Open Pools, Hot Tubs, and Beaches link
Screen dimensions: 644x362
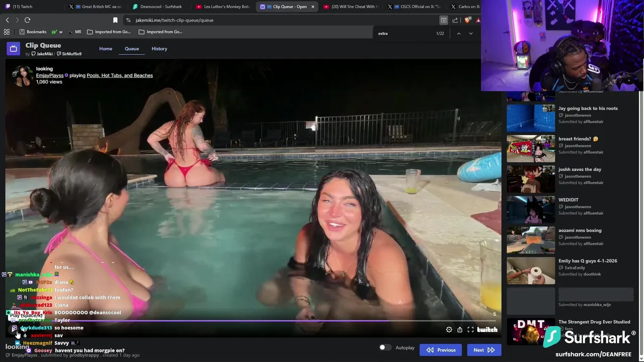120,75
